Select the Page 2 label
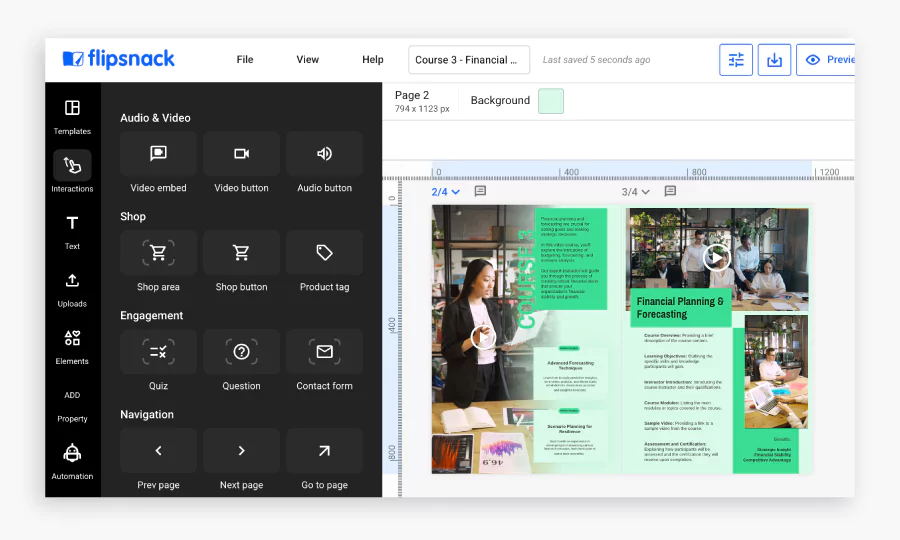 pos(412,95)
